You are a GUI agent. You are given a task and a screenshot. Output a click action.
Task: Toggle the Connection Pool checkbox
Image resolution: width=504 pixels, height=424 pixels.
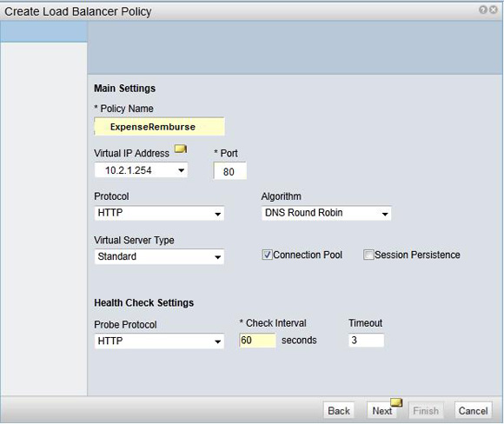(267, 255)
